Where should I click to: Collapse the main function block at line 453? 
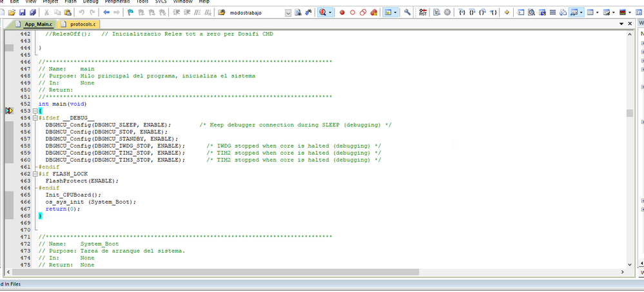pyautogui.click(x=35, y=111)
